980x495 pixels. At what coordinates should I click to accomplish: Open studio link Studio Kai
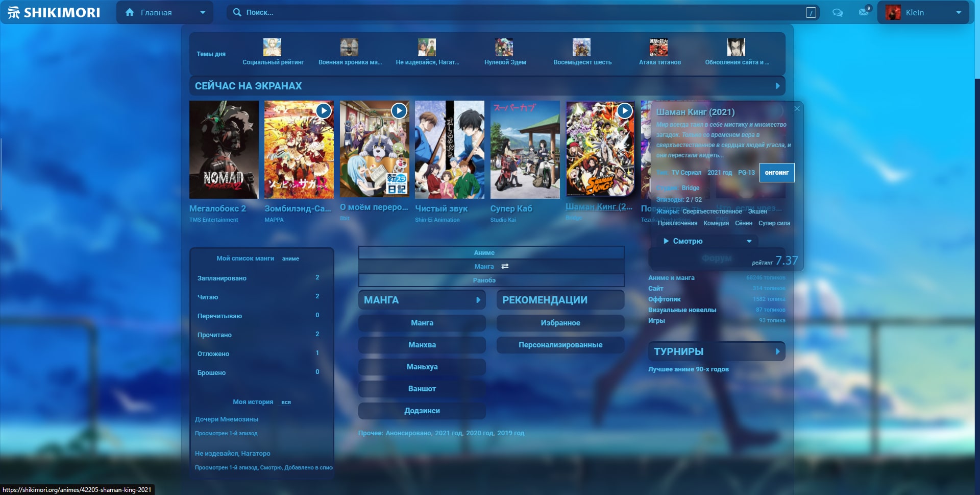pos(503,220)
